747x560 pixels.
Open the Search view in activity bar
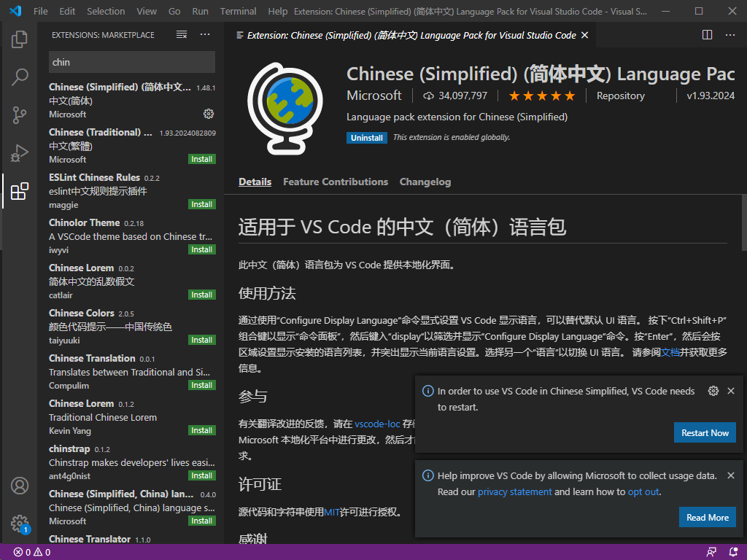pos(20,77)
